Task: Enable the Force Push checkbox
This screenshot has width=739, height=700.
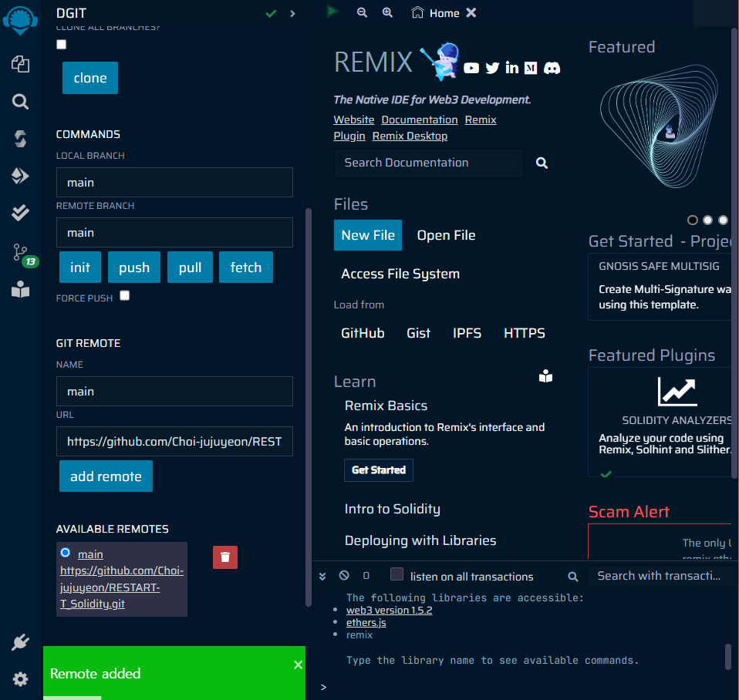Action: pyautogui.click(x=124, y=295)
